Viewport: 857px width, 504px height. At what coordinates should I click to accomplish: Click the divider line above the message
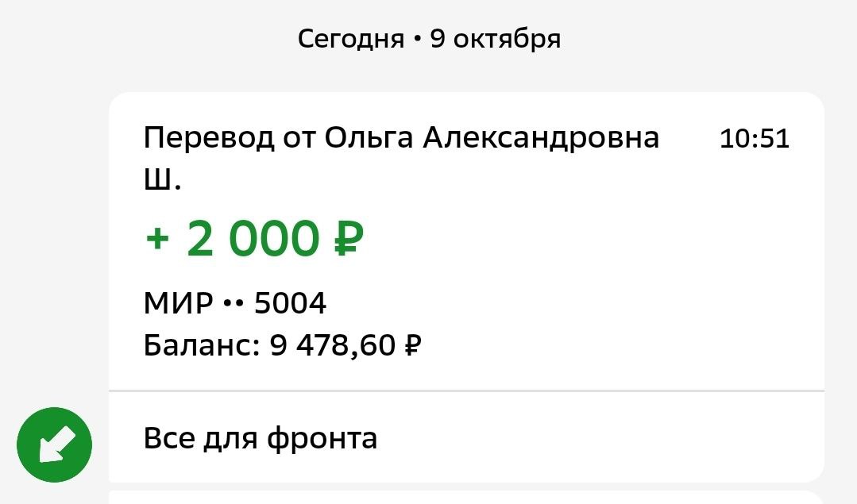click(x=465, y=391)
